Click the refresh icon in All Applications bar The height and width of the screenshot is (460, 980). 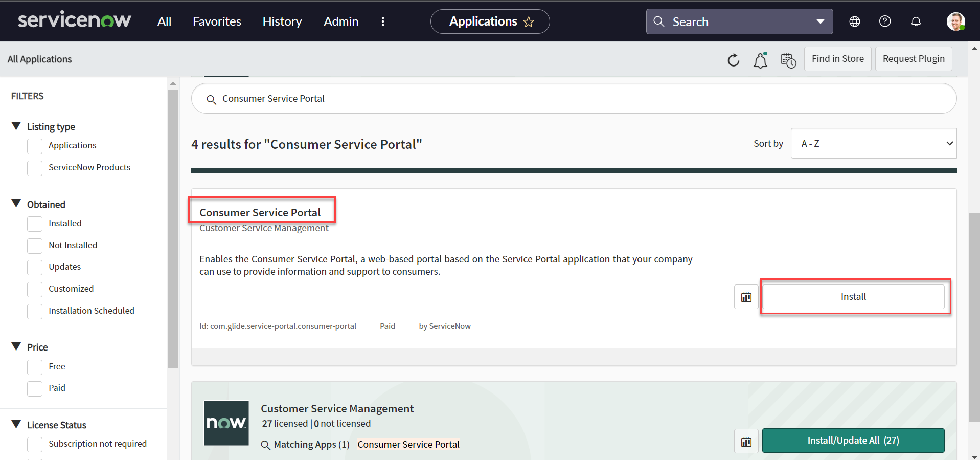733,60
